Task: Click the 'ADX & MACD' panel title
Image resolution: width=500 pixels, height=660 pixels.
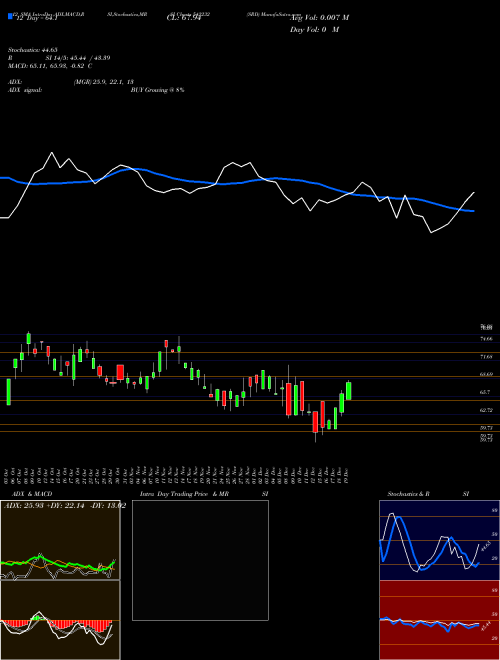Action: (x=32, y=494)
